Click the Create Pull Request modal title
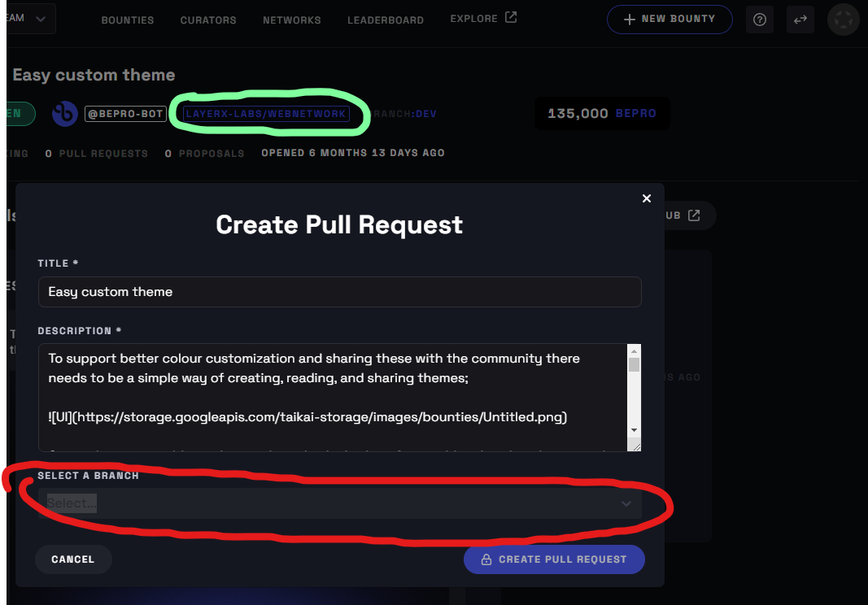This screenshot has height=605, width=868. click(339, 224)
